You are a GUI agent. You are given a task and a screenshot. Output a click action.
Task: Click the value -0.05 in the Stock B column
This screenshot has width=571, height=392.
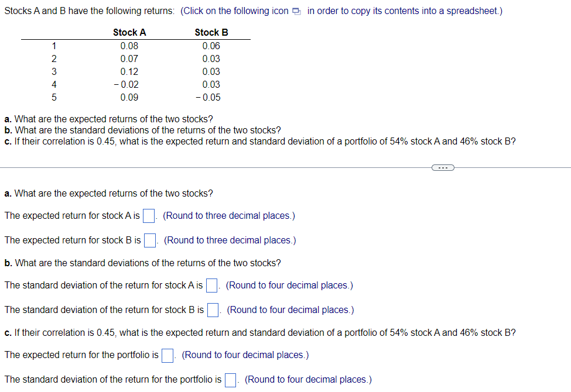coord(211,97)
